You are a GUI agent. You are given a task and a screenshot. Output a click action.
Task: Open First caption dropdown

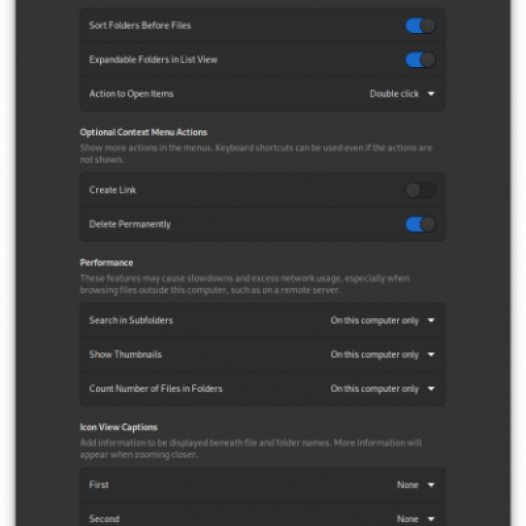(416, 485)
